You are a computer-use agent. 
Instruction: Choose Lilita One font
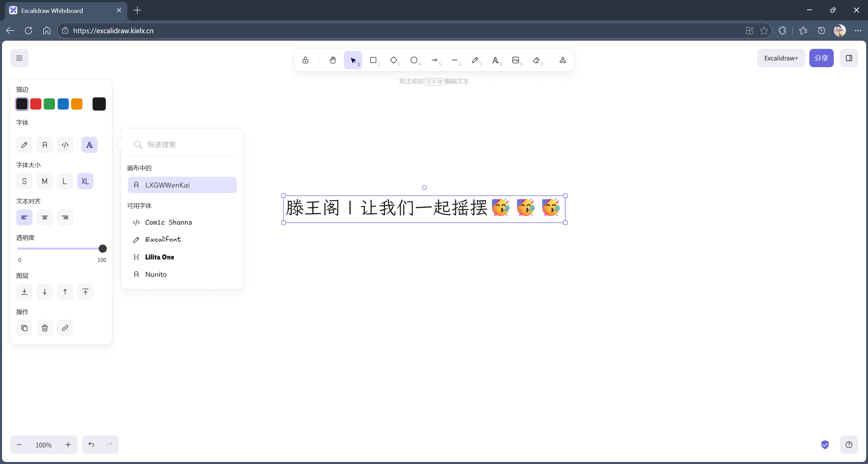(159, 257)
